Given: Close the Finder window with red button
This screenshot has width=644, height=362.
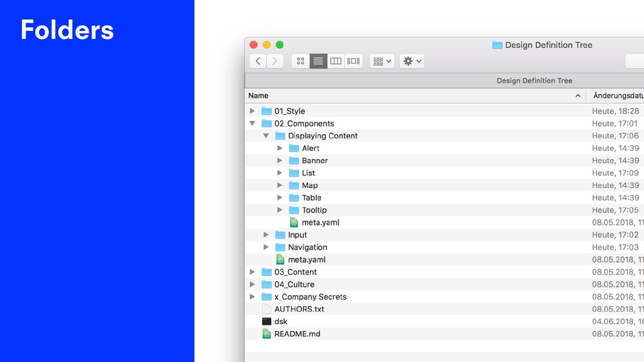Looking at the screenshot, I should click(x=254, y=45).
